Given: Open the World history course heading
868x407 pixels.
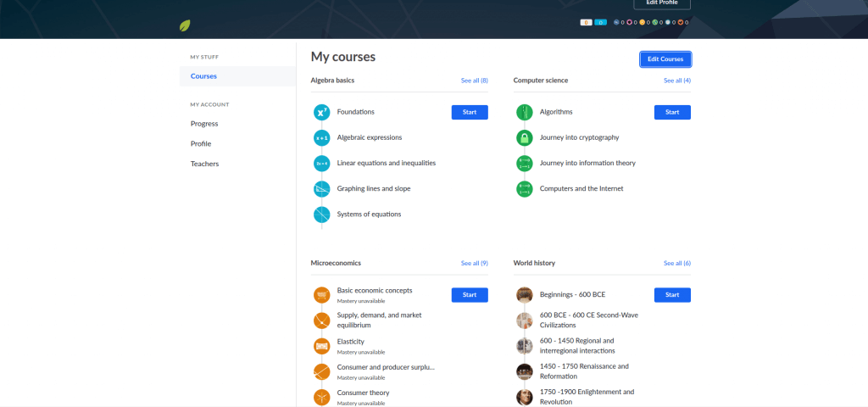Looking at the screenshot, I should point(534,263).
